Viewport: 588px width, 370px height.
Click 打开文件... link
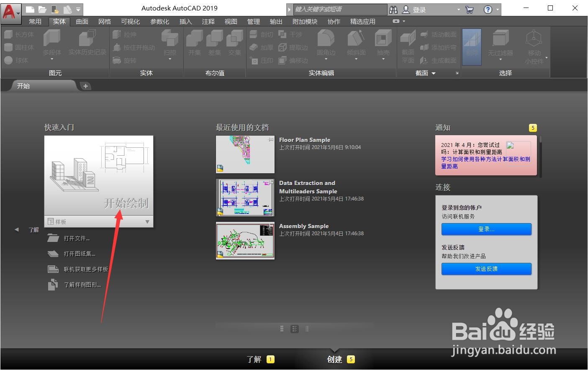pos(77,238)
